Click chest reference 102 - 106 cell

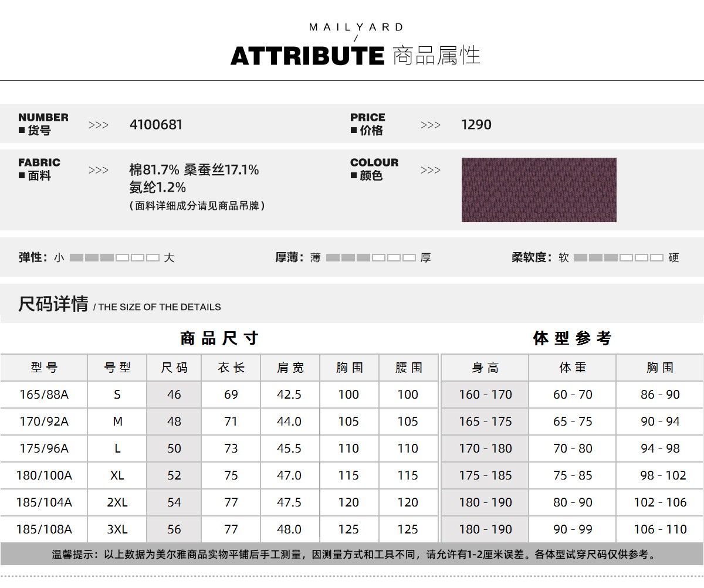[x=660, y=502]
